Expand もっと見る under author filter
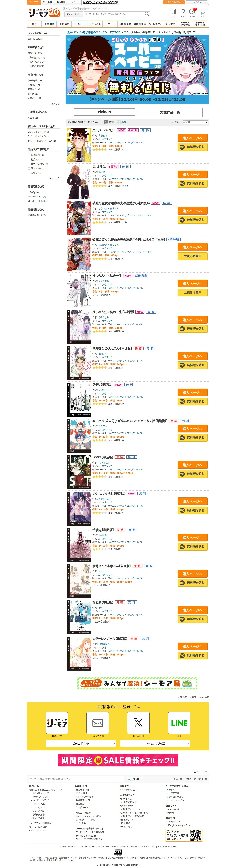Viewport: 236px width, 868px height. (54, 104)
